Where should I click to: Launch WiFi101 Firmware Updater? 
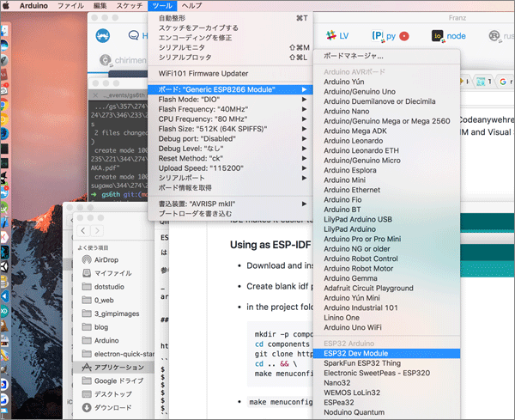pyautogui.click(x=230, y=74)
